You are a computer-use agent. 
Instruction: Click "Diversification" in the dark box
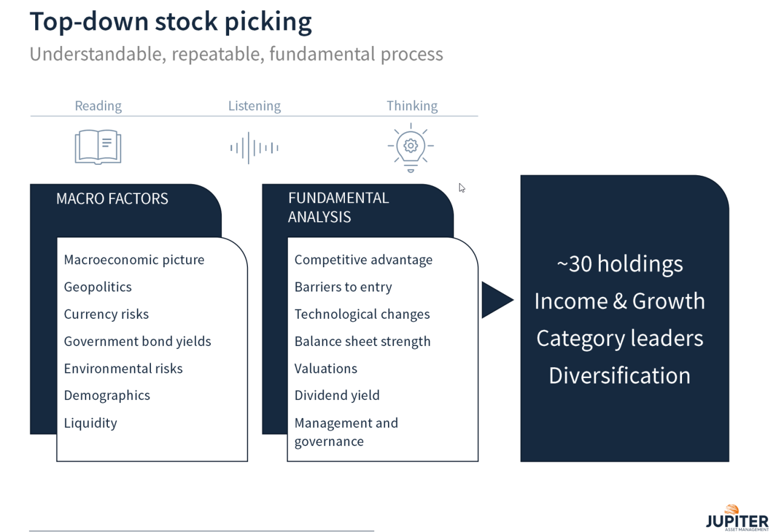620,376
